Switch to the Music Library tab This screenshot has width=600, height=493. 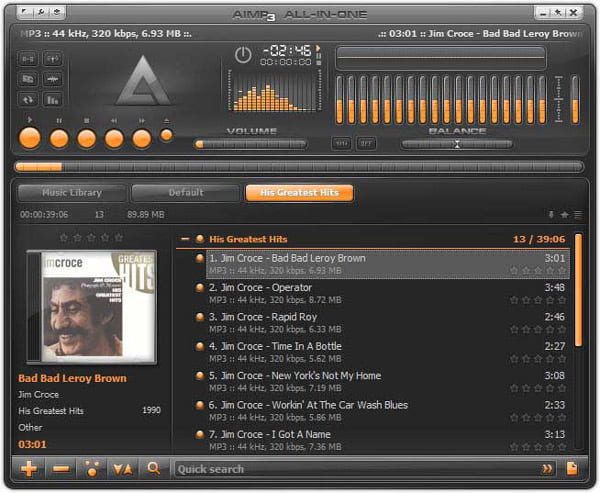[71, 192]
